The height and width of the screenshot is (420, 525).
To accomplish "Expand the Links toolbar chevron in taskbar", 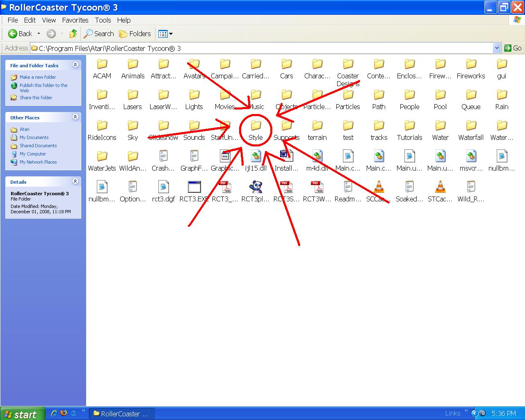I will click(466, 411).
